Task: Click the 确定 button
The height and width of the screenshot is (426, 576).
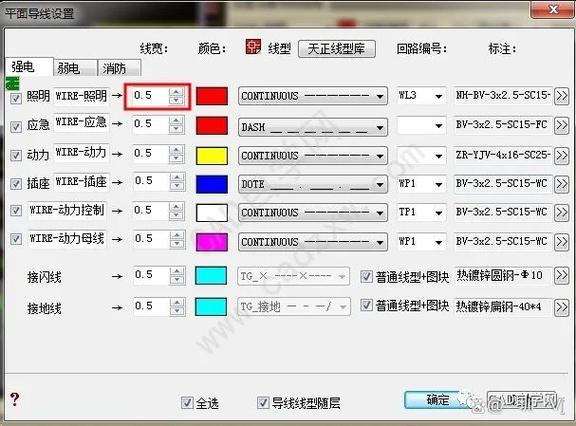Action: point(438,400)
